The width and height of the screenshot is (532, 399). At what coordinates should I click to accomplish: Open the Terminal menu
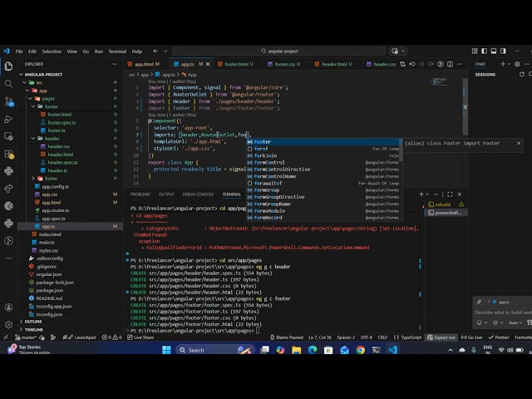pyautogui.click(x=117, y=52)
